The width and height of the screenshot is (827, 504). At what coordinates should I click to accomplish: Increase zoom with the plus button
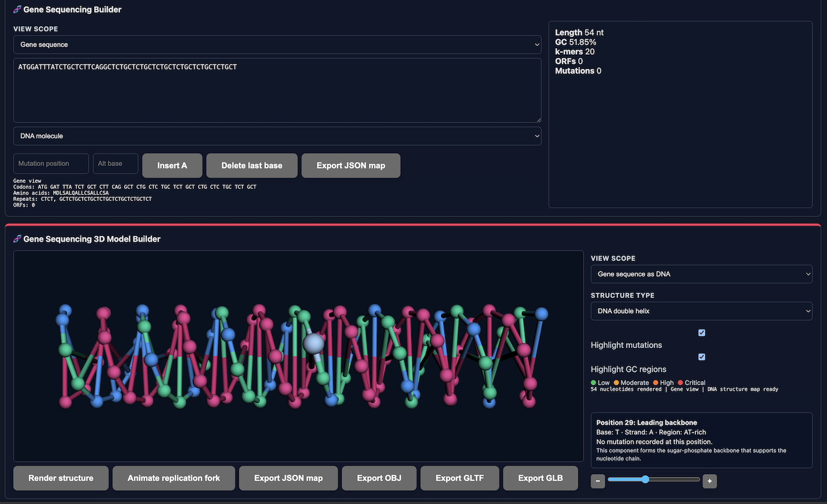pyautogui.click(x=710, y=481)
